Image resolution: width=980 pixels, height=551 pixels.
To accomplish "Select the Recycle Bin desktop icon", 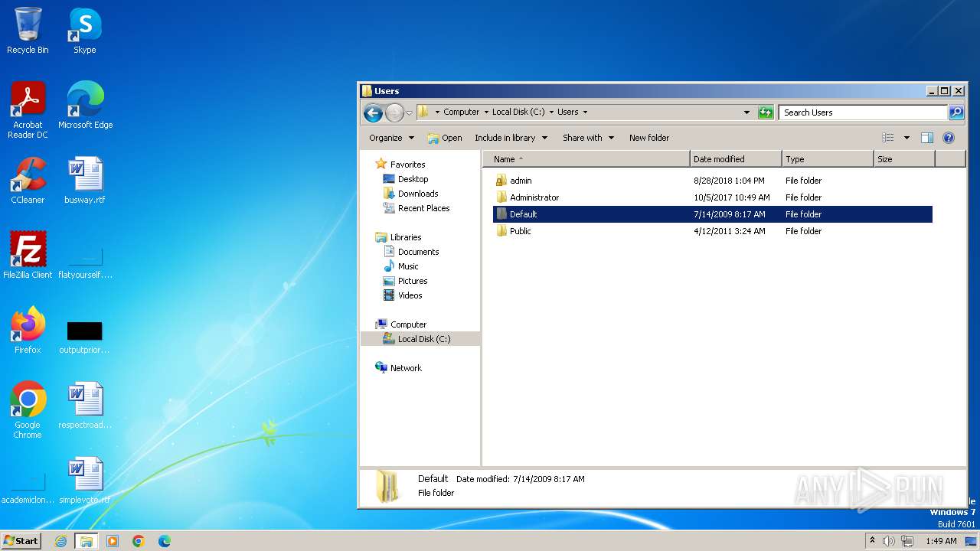I will click(28, 30).
